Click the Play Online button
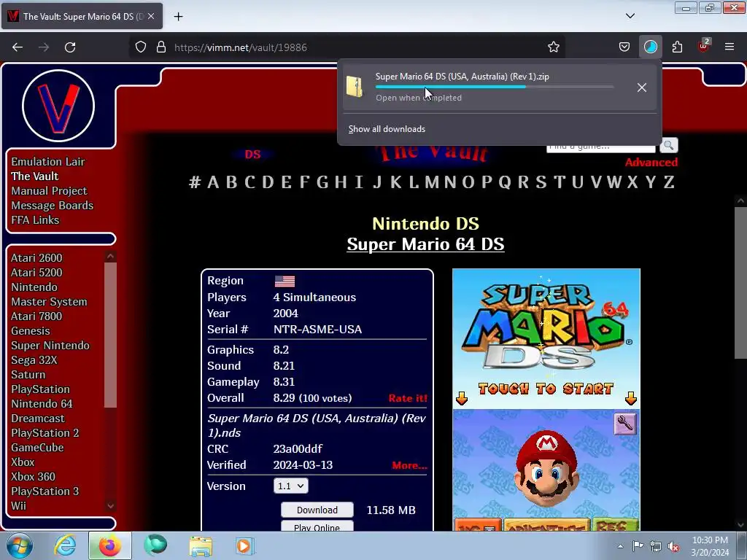 click(317, 526)
